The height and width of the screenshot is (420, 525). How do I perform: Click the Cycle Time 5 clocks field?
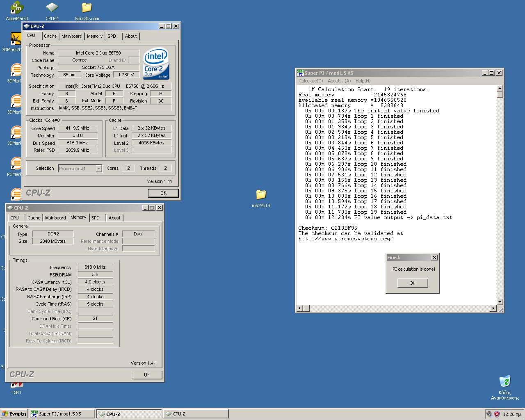pos(95,304)
